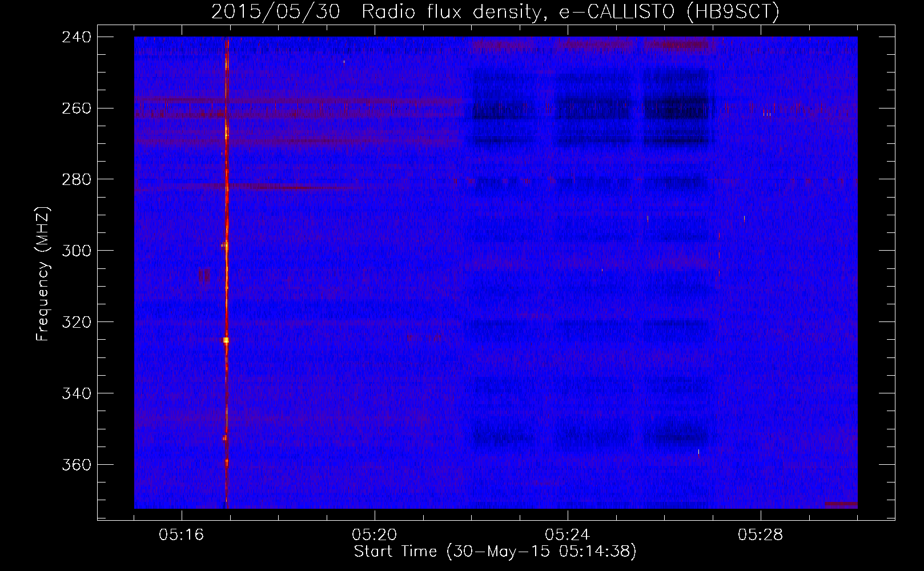The width and height of the screenshot is (924, 571).
Task: Click the Frequency (MHZ) axis label
Action: pyautogui.click(x=43, y=274)
